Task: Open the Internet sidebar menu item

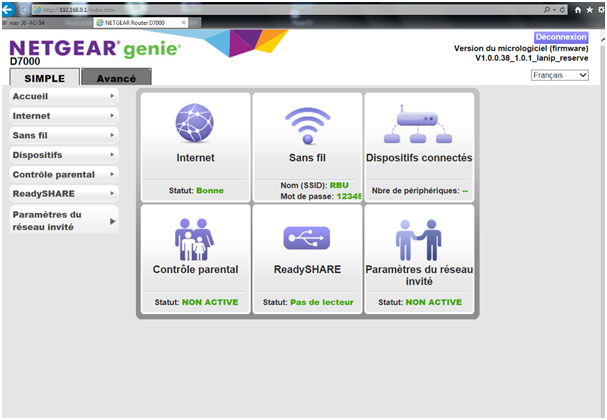Action: coord(64,116)
